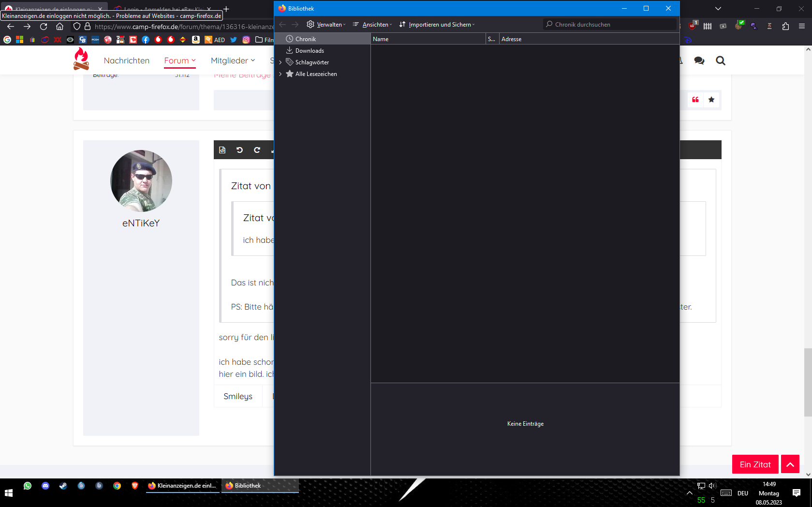
Task: Select Chronik in the library sidebar
Action: [322, 39]
